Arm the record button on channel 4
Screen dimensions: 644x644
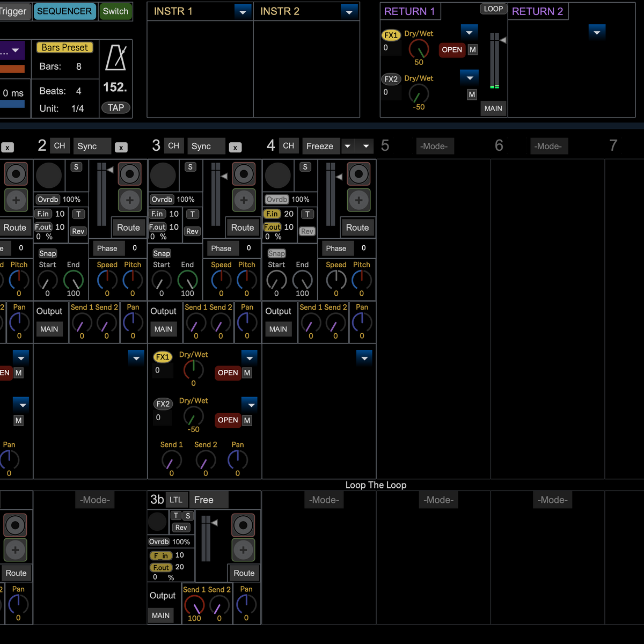(358, 174)
